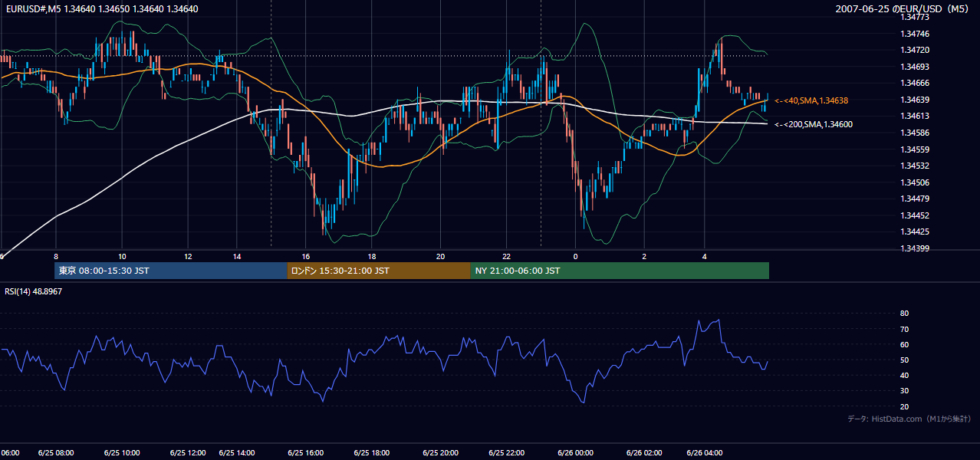Viewport: 980px width, 460px height.
Task: Click price level 1.34559 on the axis
Action: 916,149
